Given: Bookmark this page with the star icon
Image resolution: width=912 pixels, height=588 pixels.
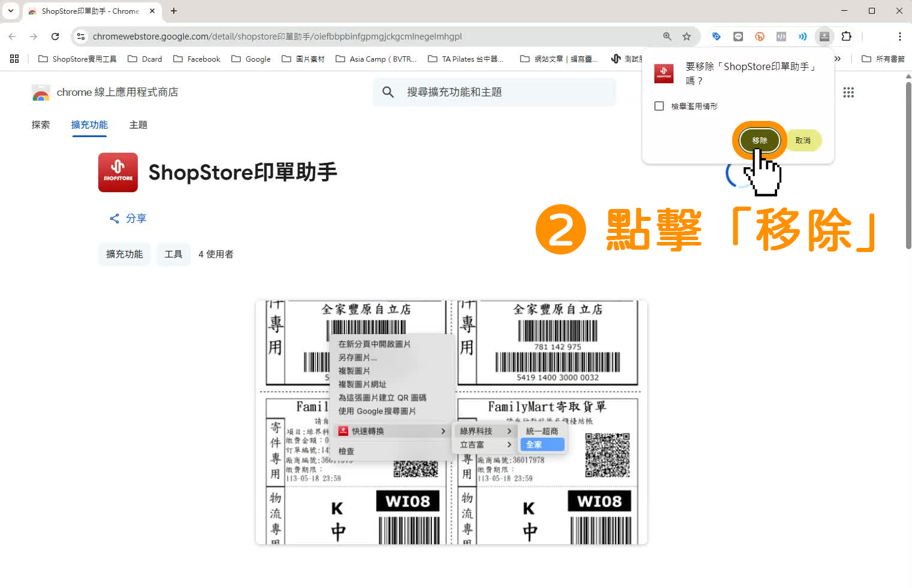Looking at the screenshot, I should coord(687,37).
